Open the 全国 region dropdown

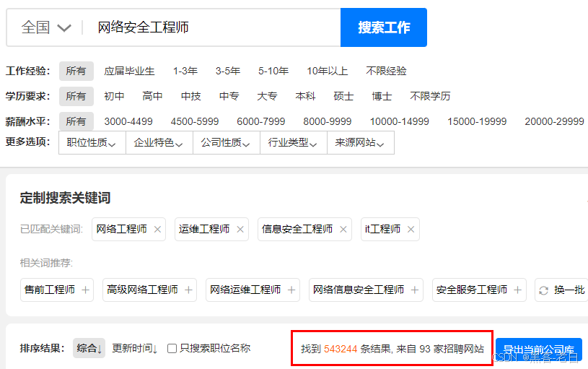tap(45, 27)
